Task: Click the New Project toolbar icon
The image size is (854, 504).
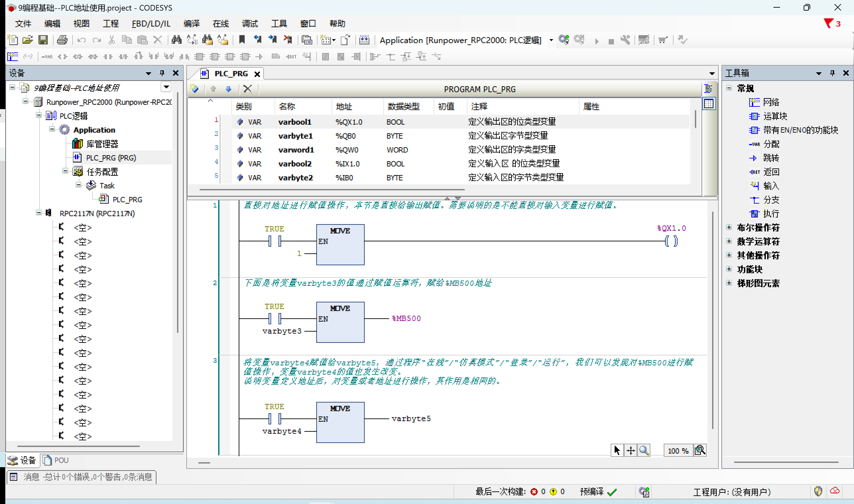Action: coord(13,40)
